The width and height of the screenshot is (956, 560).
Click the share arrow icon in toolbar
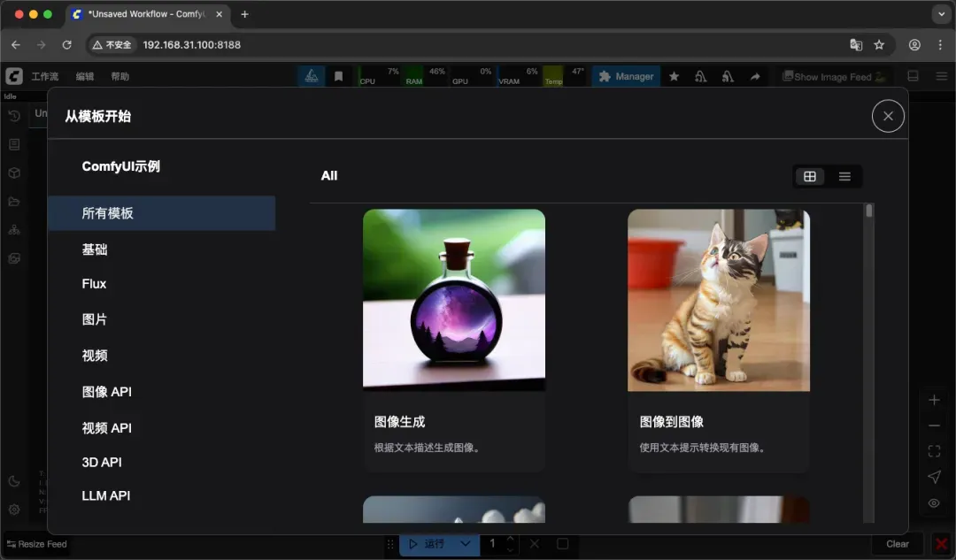click(755, 76)
